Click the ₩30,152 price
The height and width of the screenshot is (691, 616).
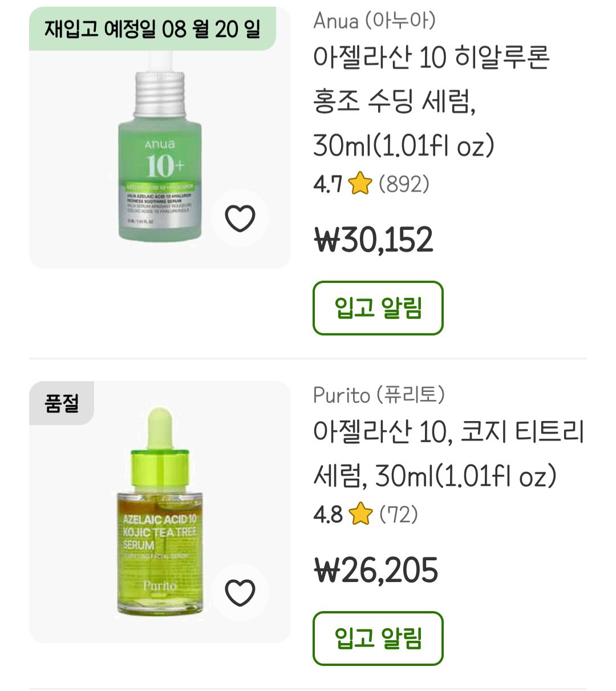(374, 240)
